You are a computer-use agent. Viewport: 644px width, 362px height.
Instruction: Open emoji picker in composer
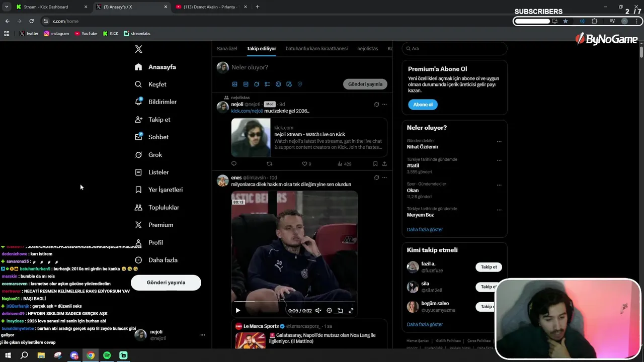tap(278, 84)
